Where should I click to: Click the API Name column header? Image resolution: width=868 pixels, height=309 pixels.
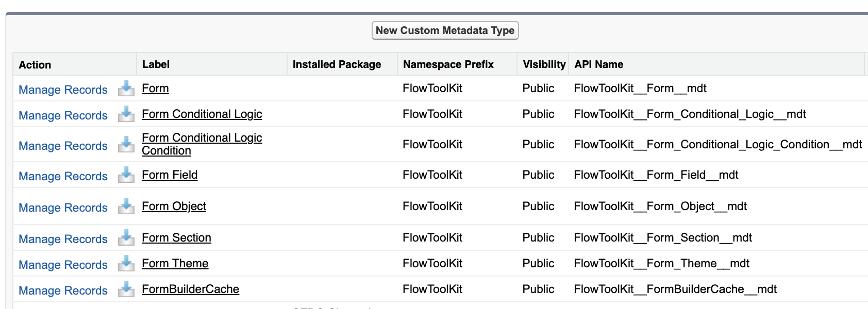click(x=598, y=64)
